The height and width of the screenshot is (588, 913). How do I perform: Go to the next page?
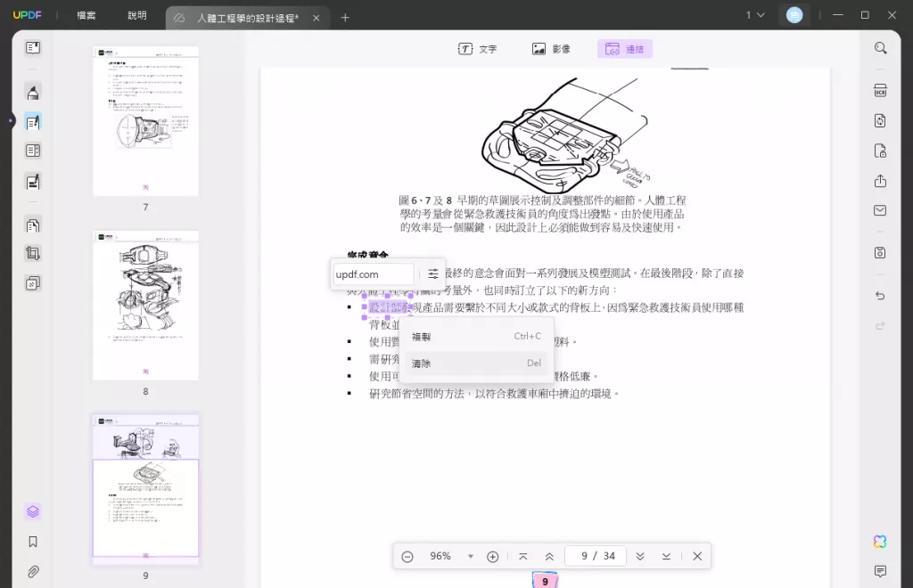click(640, 557)
